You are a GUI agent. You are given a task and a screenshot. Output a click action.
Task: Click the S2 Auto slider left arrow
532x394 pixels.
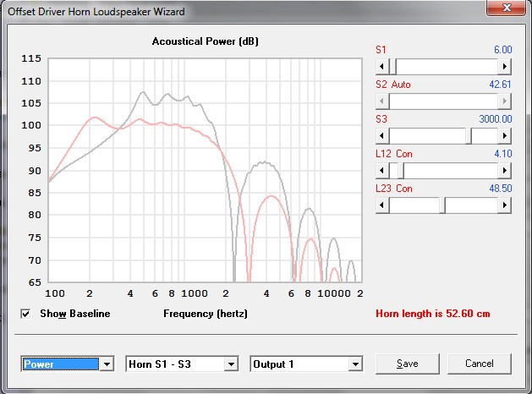[382, 101]
